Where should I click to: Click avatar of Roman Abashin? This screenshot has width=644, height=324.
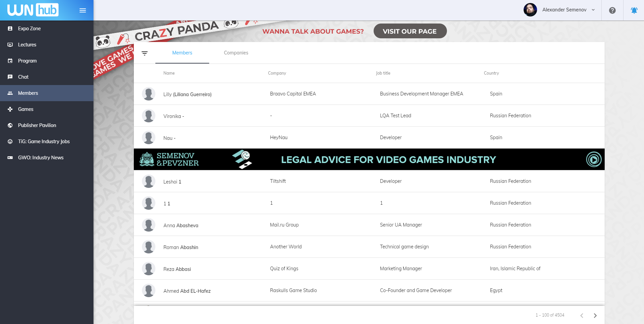coord(149,247)
